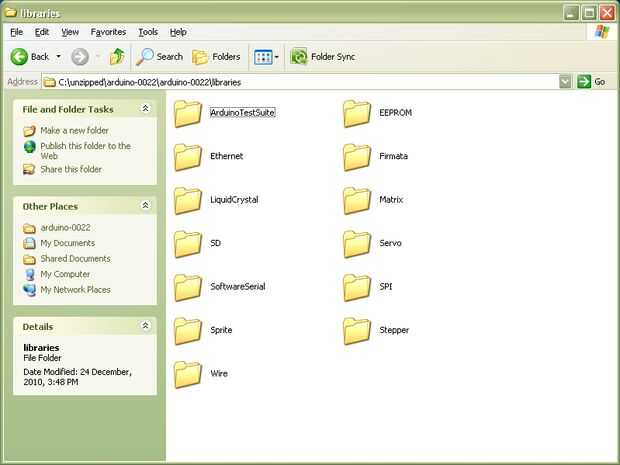620x465 pixels.
Task: Click the LiquidCrystal folder name label
Action: tap(234, 200)
